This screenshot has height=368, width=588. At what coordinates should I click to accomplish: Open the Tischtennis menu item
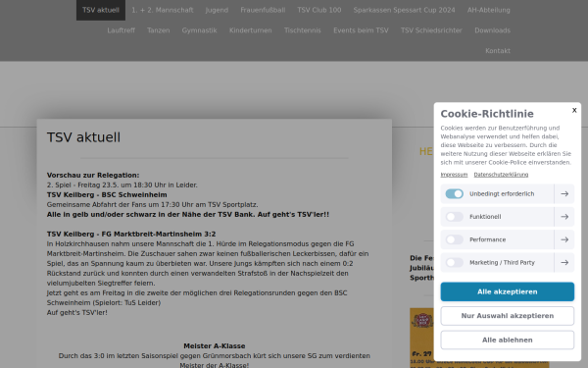point(302,30)
